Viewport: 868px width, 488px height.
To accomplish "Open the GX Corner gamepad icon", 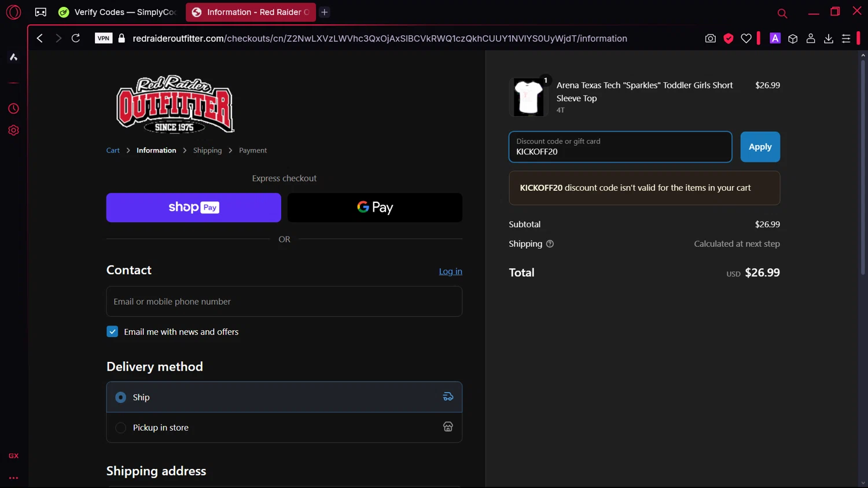I will pyautogui.click(x=41, y=12).
